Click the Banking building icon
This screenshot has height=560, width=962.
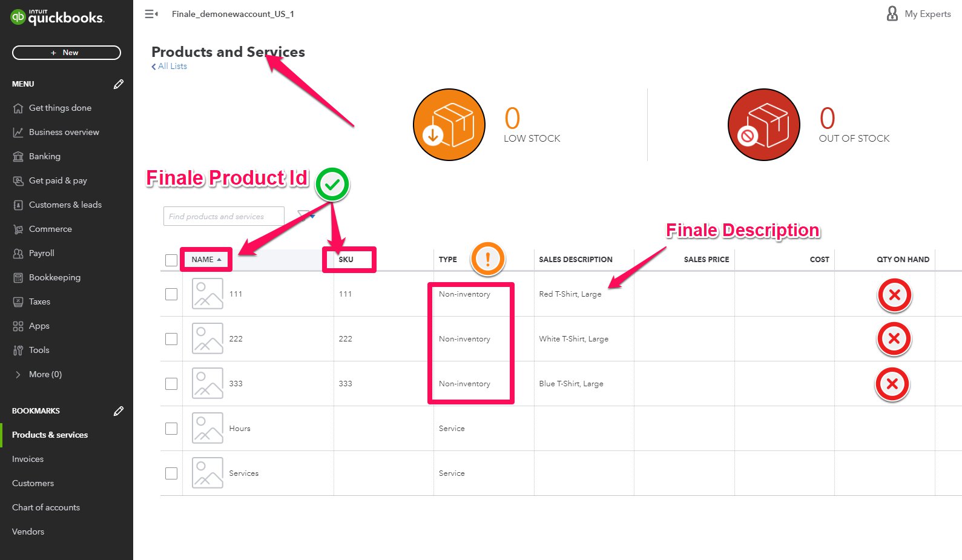click(18, 157)
